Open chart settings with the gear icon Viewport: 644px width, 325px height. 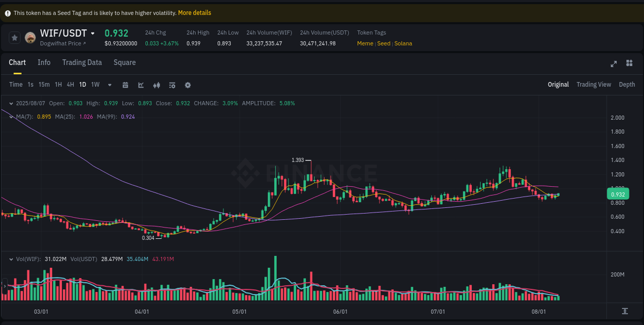pyautogui.click(x=188, y=85)
